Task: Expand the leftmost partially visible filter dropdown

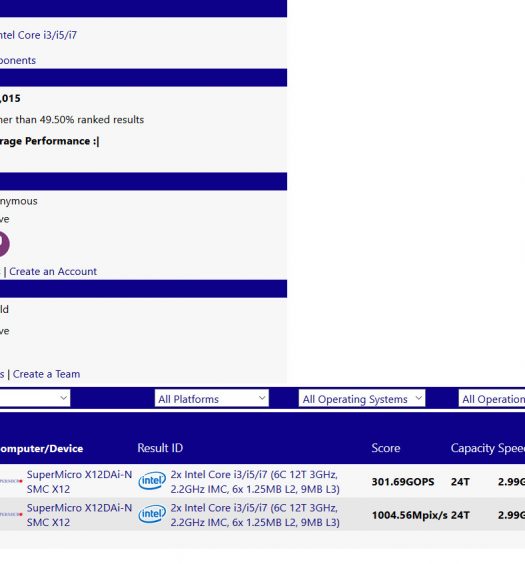Action: pos(35,398)
